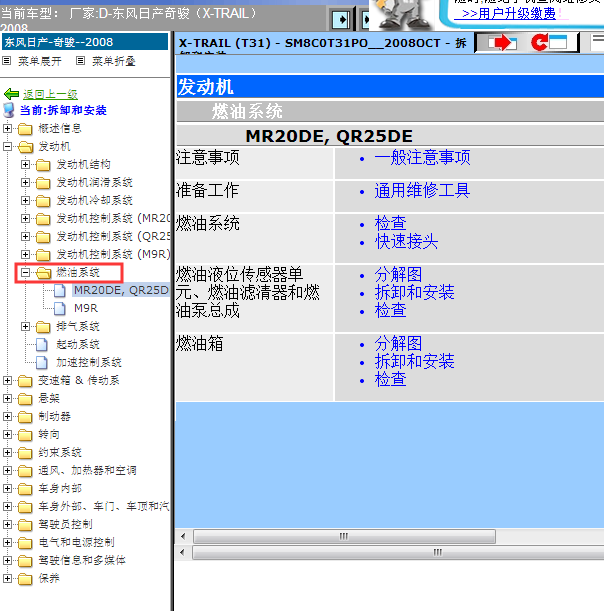Click upper horizontal scrollbar left arrow
Viewport: 604px width, 611px height.
pyautogui.click(x=183, y=537)
